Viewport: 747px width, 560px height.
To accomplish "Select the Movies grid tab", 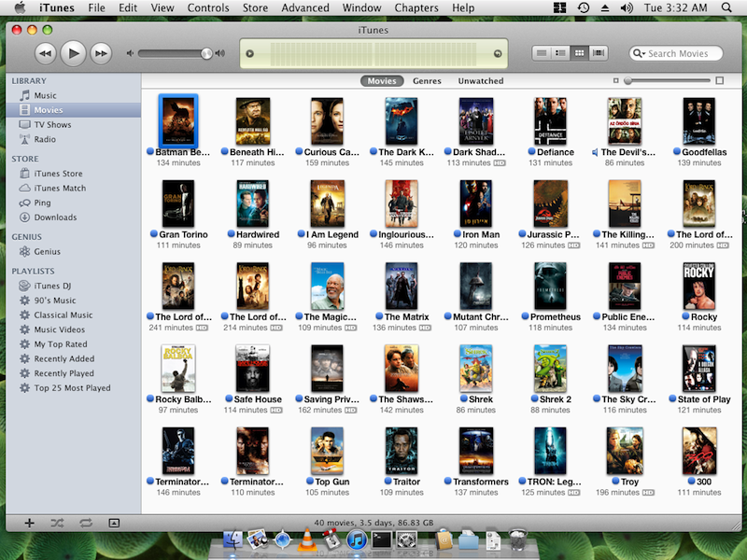I will (x=382, y=81).
